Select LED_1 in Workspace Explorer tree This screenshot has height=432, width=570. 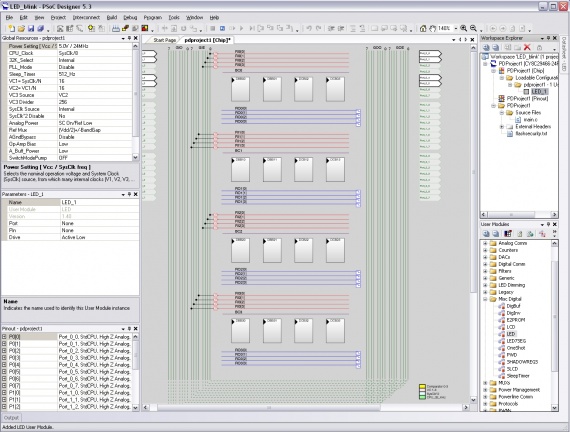539,92
